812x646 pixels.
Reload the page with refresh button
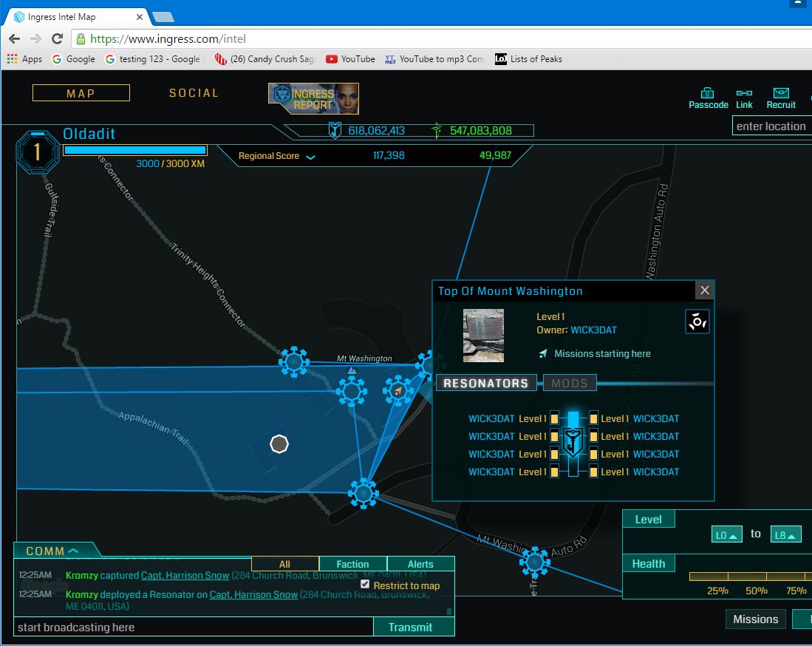[x=57, y=38]
